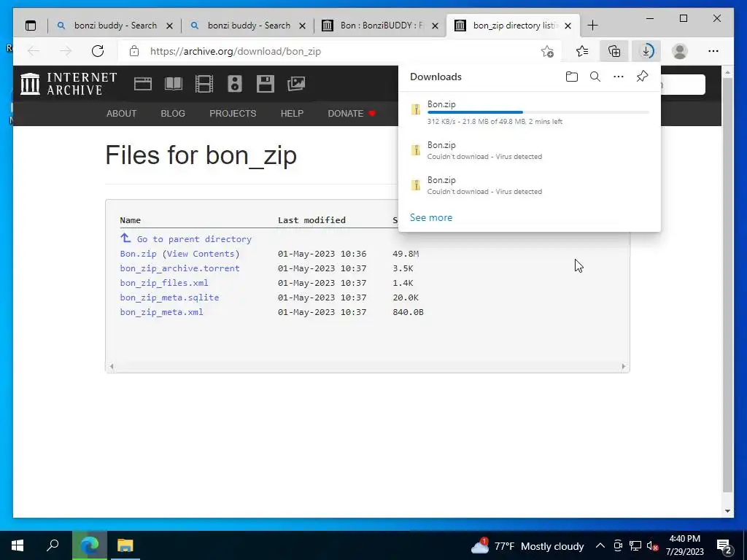
Task: Open the Texts book icon
Action: (x=174, y=84)
